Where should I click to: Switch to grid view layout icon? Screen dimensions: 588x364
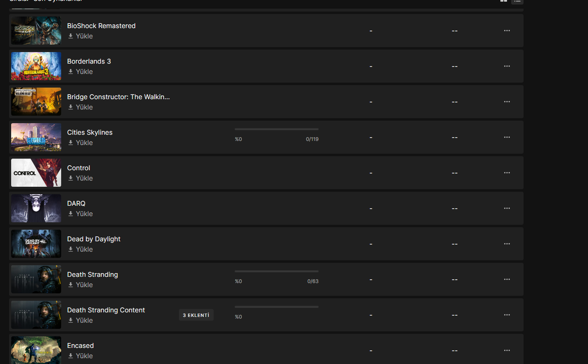pos(503,1)
